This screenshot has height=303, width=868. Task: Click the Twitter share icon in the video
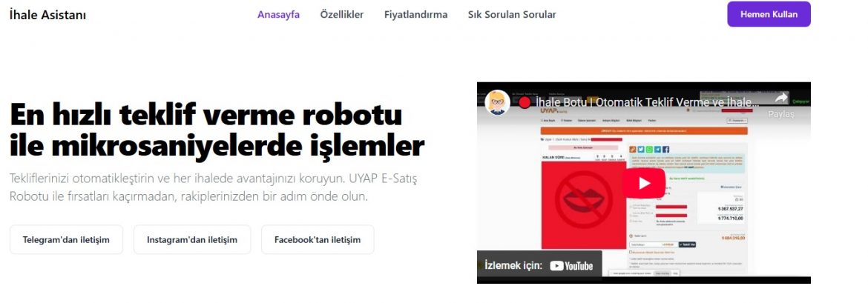(x=641, y=150)
